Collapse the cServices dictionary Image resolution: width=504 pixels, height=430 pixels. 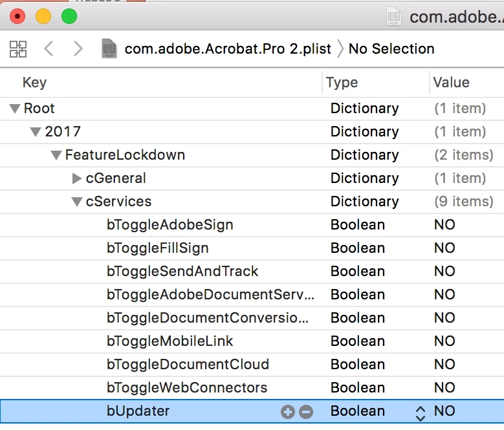click(77, 202)
